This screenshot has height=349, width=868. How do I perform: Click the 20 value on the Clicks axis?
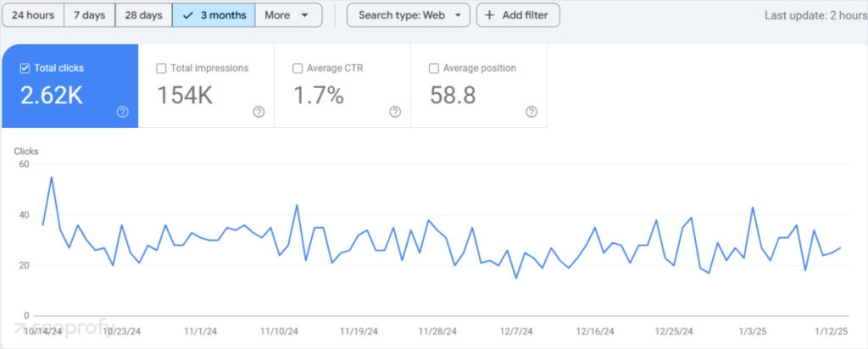pyautogui.click(x=24, y=265)
